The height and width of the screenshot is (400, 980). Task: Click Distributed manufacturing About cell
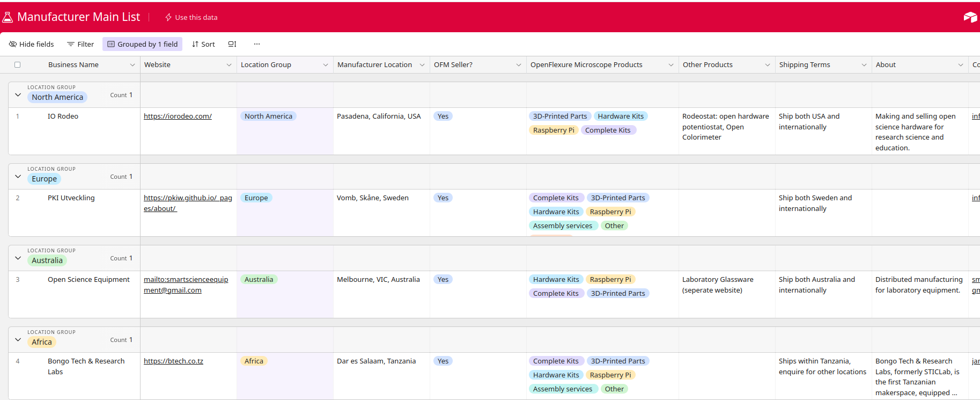pos(920,295)
